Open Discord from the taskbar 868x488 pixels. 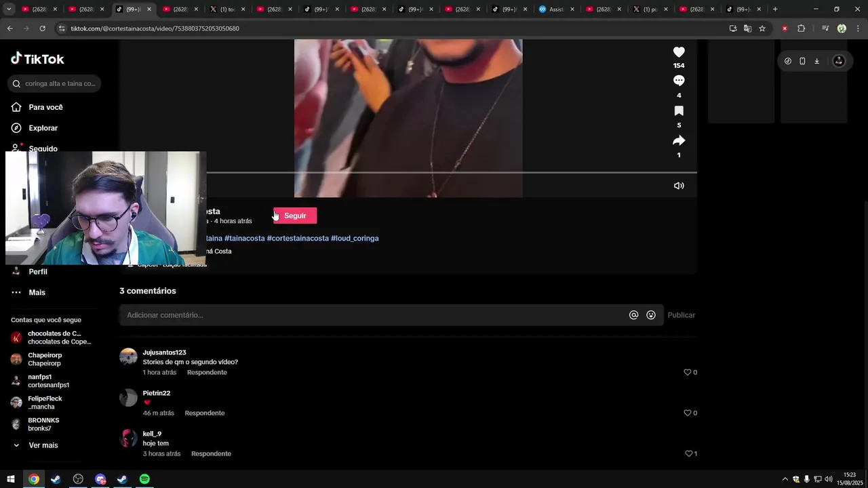(x=100, y=479)
